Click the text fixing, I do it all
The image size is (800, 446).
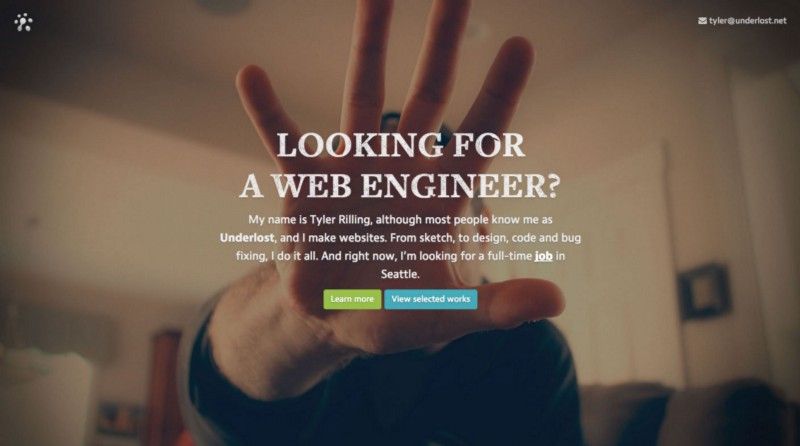(277, 256)
